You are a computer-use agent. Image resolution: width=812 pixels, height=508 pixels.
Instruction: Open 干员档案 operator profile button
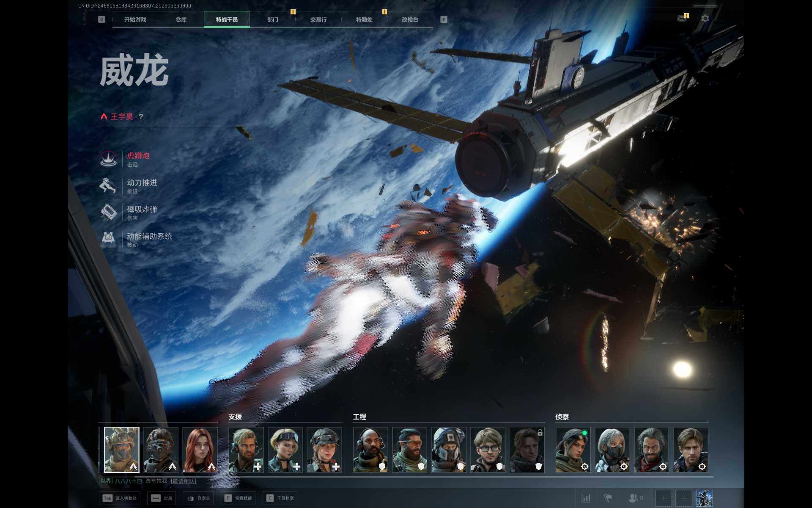pyautogui.click(x=280, y=498)
